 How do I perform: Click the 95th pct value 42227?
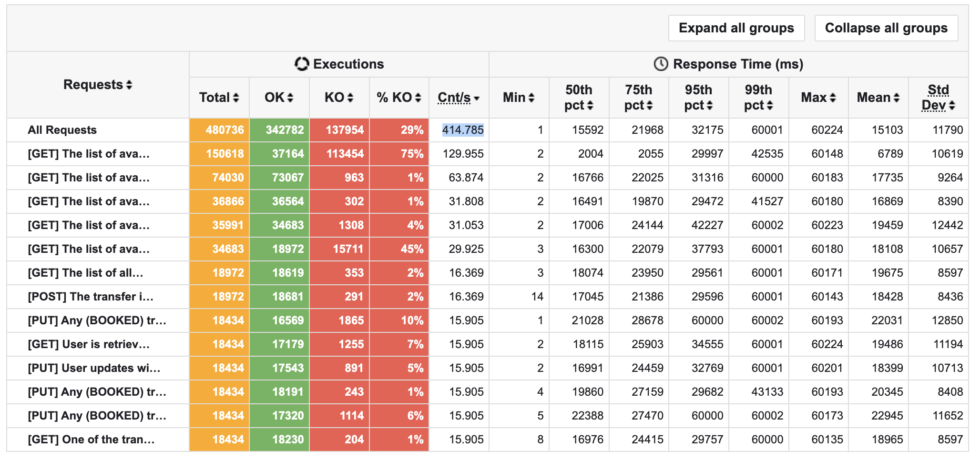(707, 225)
